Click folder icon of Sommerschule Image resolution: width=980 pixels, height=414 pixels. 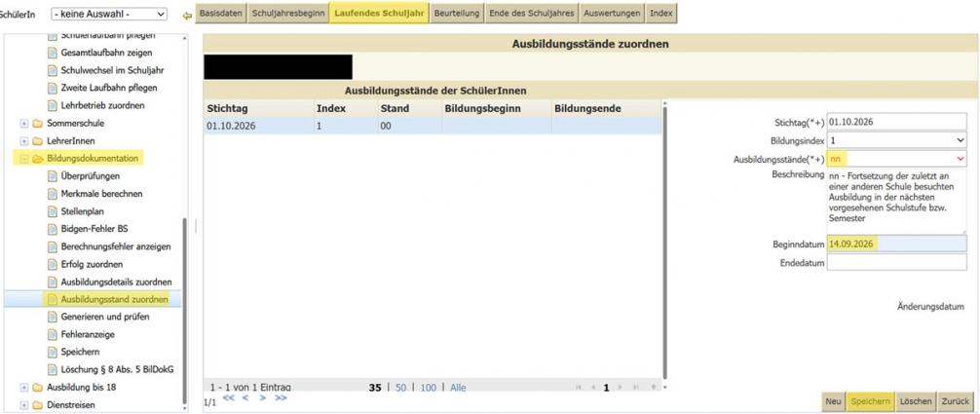pyautogui.click(x=37, y=123)
